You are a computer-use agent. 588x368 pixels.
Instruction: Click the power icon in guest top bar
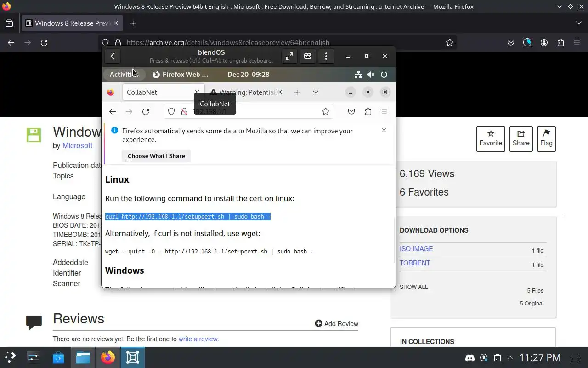coord(384,74)
